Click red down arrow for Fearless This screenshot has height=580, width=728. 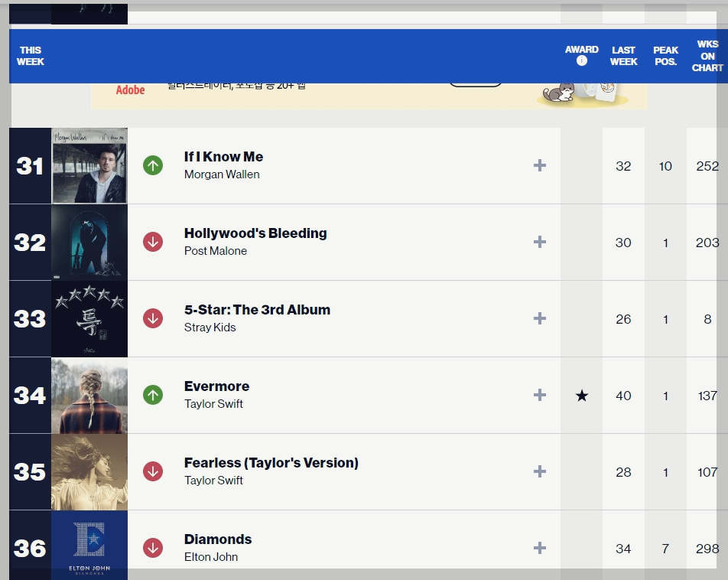click(153, 471)
